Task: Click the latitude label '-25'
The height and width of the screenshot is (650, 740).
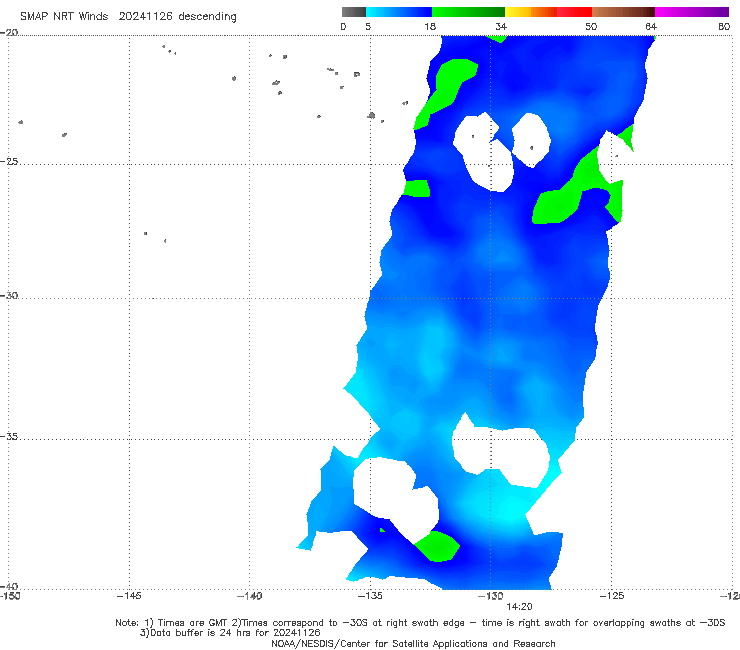Action: tap(9, 161)
